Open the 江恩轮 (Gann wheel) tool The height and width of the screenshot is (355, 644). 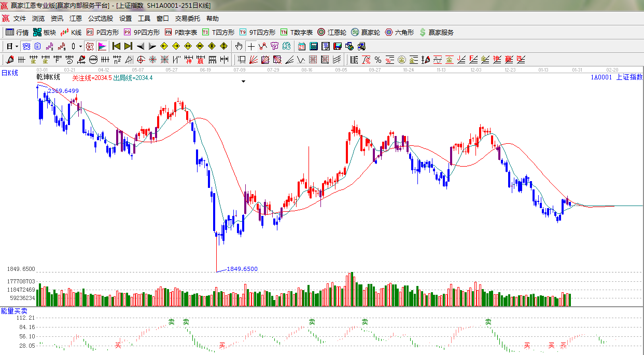tap(332, 32)
